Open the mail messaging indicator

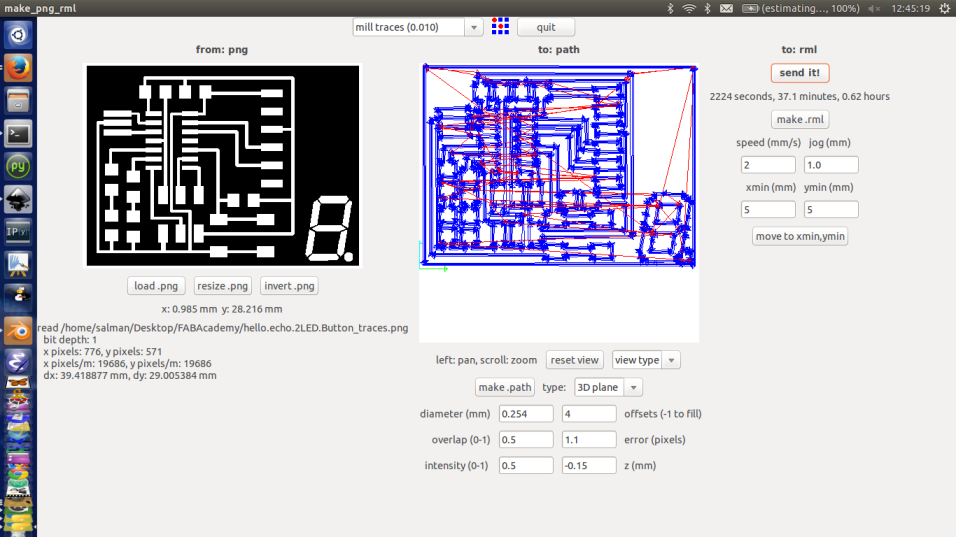click(726, 9)
